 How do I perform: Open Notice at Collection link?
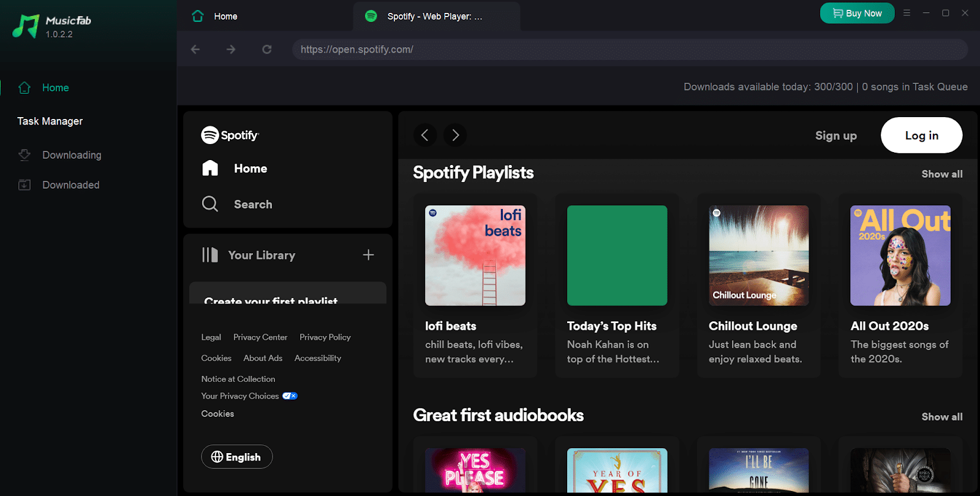tap(238, 379)
